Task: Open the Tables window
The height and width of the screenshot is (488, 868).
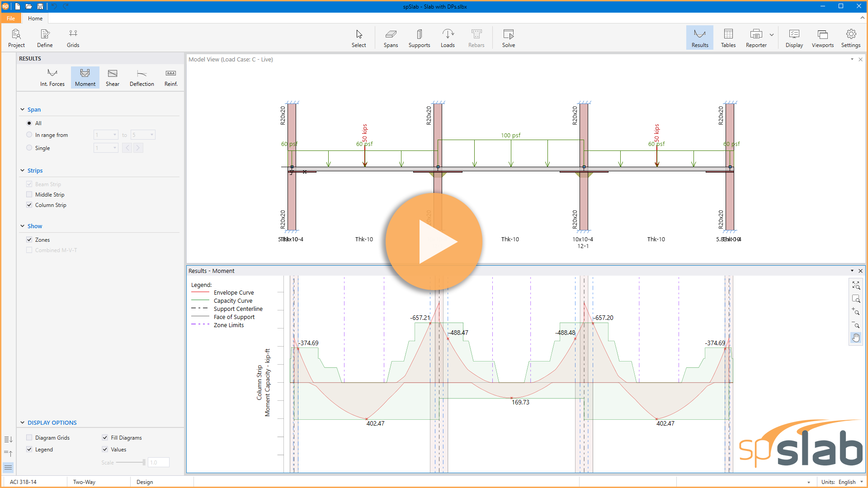Action: (728, 38)
